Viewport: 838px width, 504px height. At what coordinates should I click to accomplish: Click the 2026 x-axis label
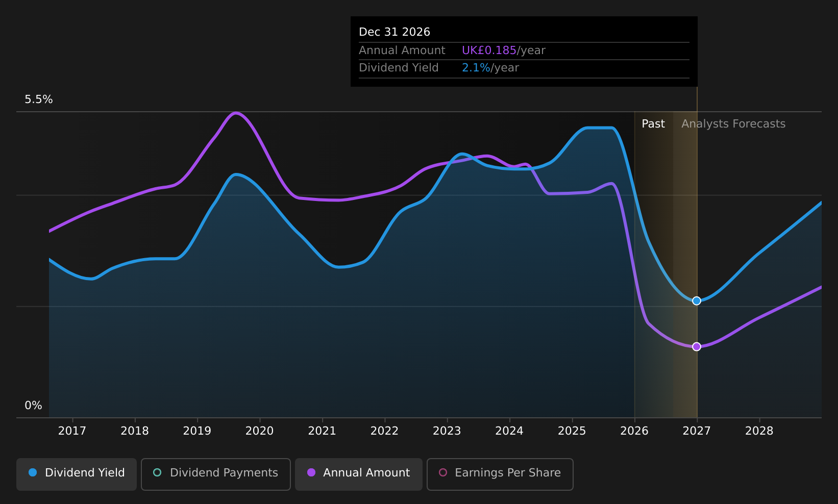point(634,431)
